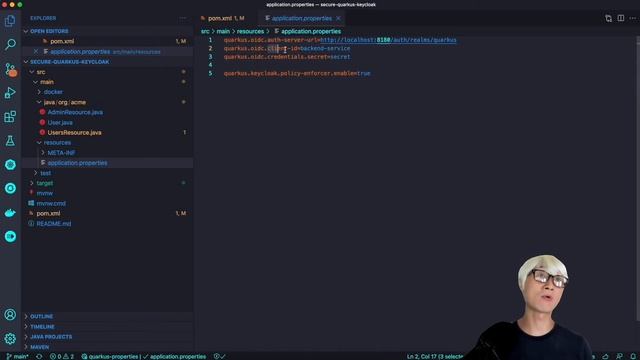Open the mvnw.cmd file
This screenshot has height=360, width=640.
click(51, 203)
